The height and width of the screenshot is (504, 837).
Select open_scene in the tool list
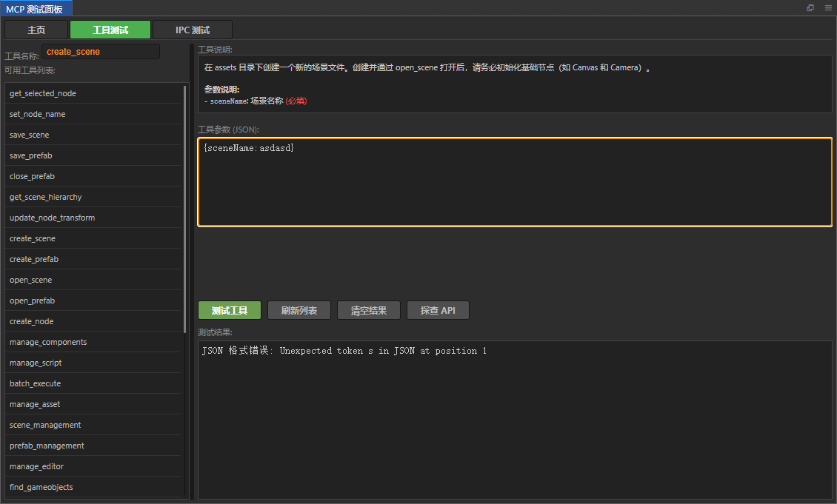tap(93, 280)
